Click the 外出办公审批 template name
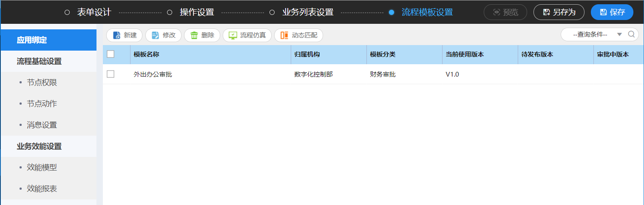Screen dimensions: 644x205 pos(153,74)
